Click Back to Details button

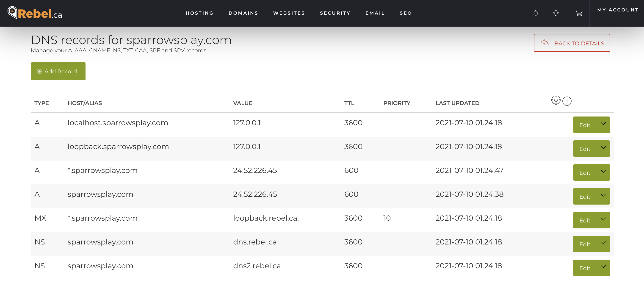coord(572,43)
